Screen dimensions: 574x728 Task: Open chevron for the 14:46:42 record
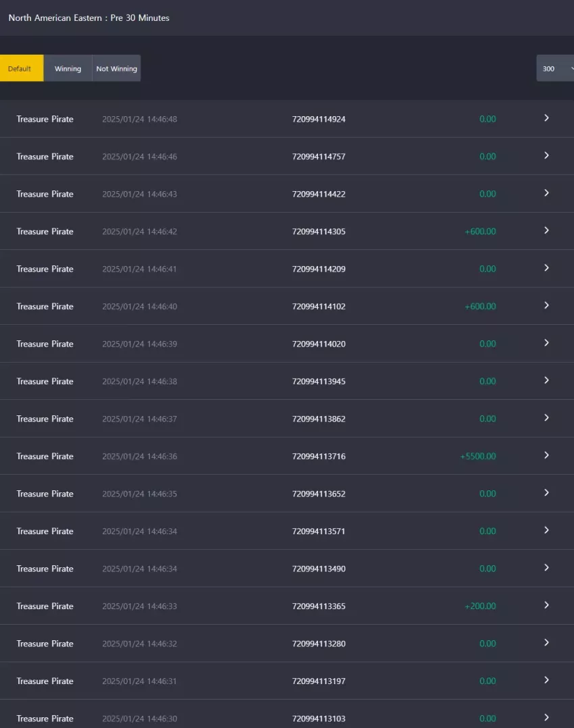tap(546, 230)
